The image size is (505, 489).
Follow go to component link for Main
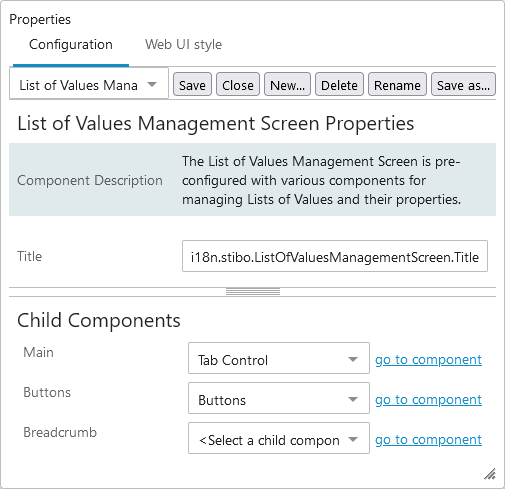tap(428, 360)
